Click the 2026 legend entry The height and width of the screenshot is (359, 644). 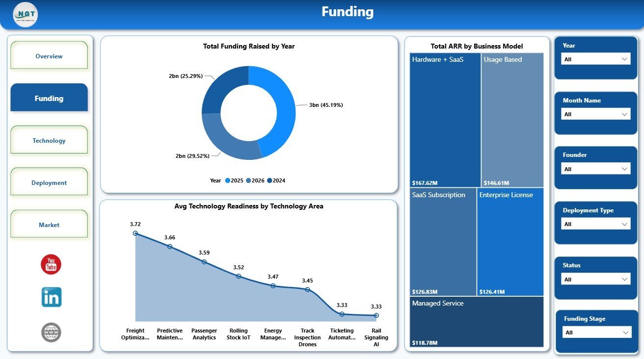point(255,180)
